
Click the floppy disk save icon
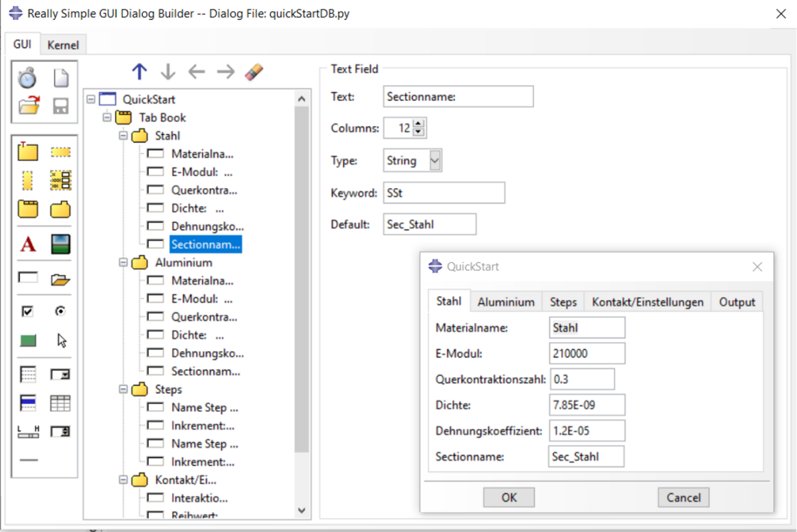click(61, 106)
